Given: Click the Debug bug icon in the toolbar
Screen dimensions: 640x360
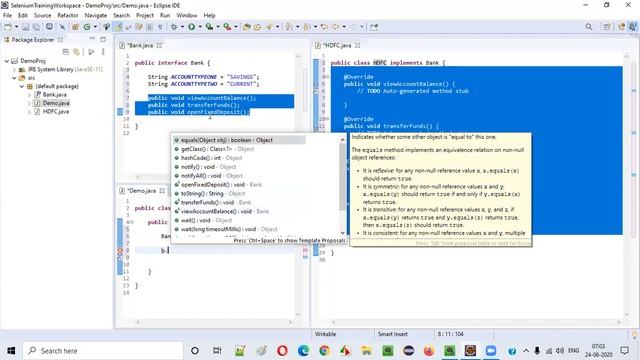Looking at the screenshot, I should pyautogui.click(x=174, y=27).
